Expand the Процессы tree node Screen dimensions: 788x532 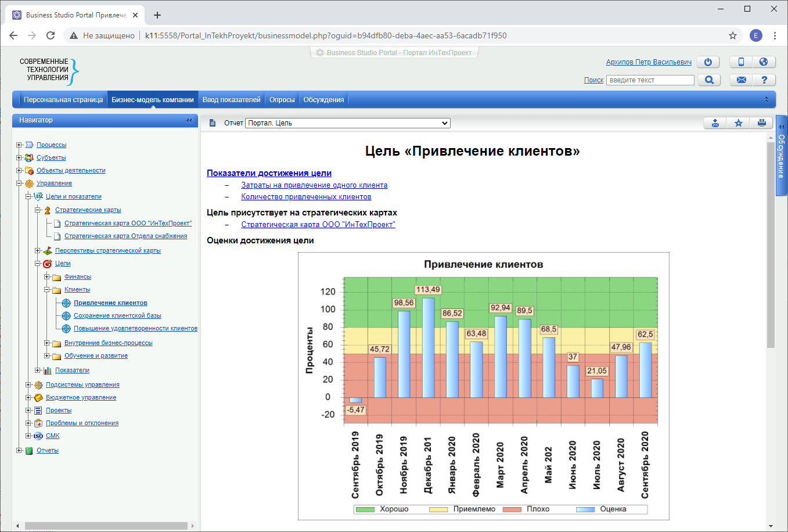[19, 145]
